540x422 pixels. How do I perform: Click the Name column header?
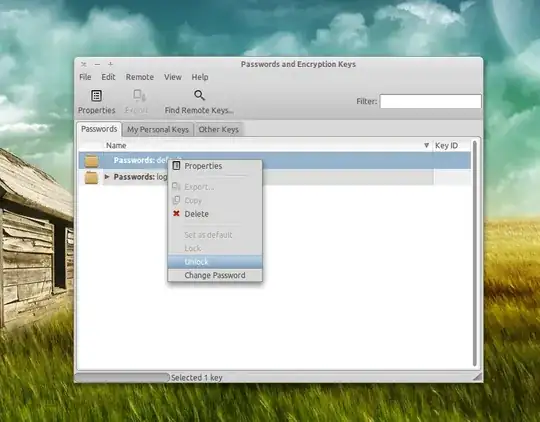[268, 145]
